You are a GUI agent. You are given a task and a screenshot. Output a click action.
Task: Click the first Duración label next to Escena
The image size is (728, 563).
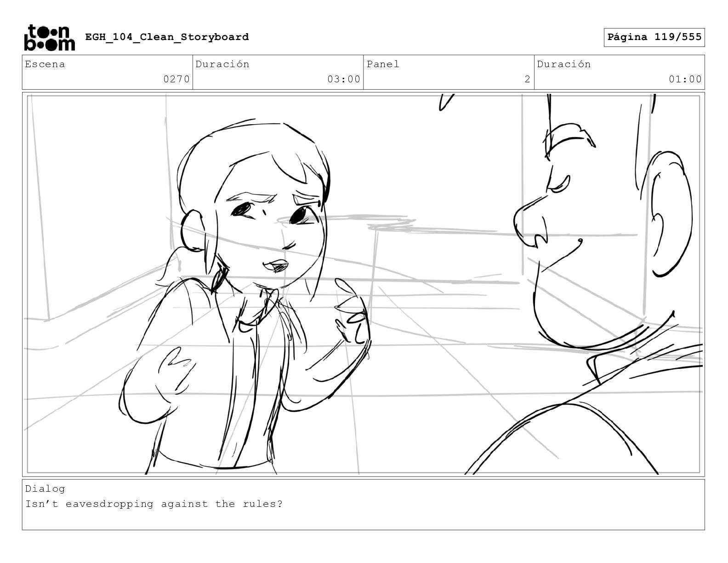222,64
